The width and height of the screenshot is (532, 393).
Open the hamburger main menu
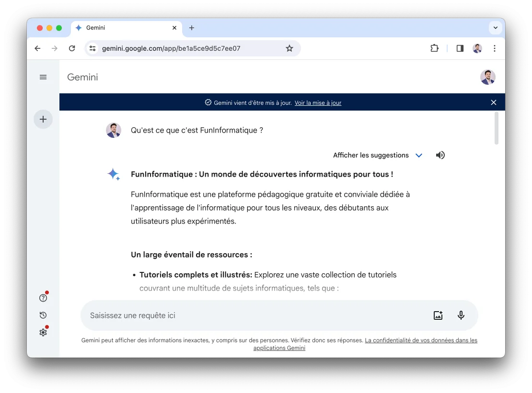tap(43, 77)
